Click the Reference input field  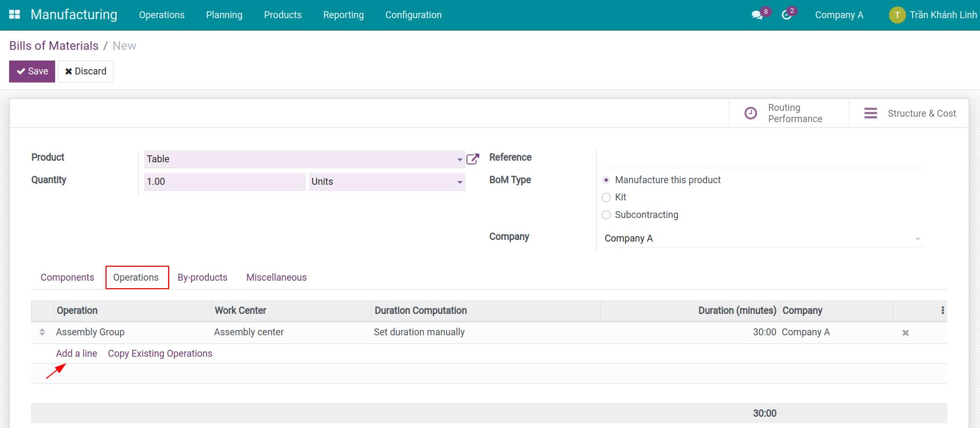(763, 159)
